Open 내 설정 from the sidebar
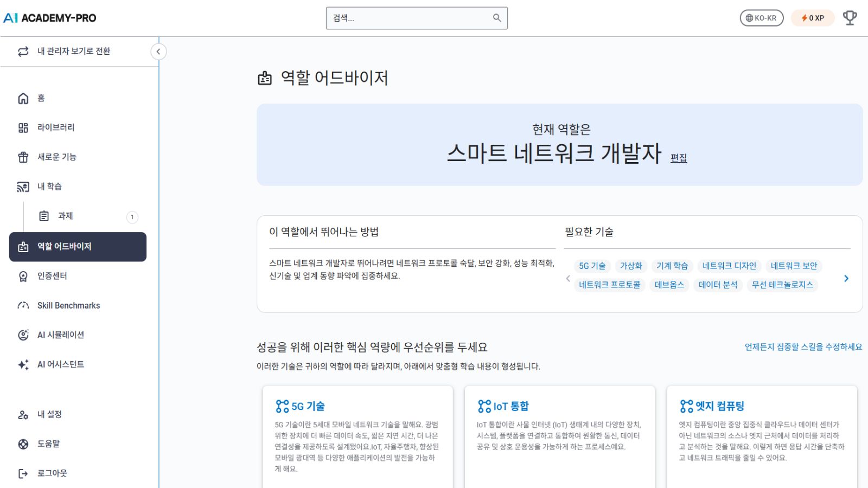This screenshot has height=488, width=868. (49, 414)
